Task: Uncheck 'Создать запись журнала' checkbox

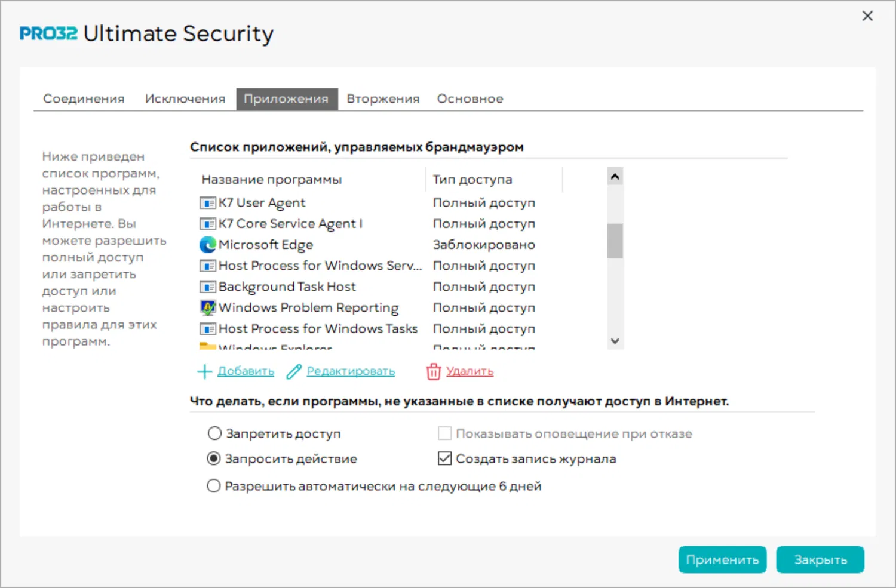Action: coord(444,458)
